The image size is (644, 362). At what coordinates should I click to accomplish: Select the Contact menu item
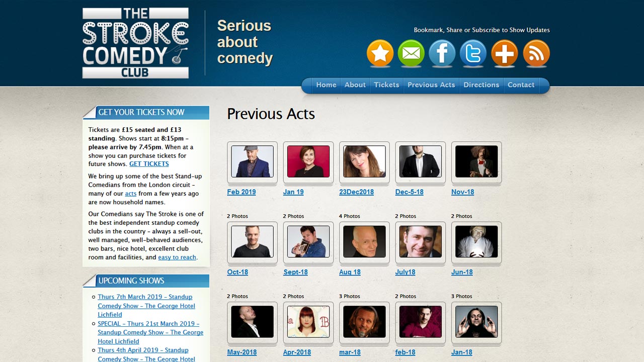tap(521, 85)
